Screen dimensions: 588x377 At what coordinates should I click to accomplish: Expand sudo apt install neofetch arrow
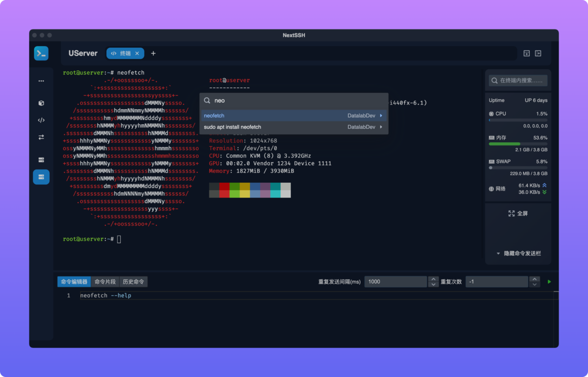point(381,127)
